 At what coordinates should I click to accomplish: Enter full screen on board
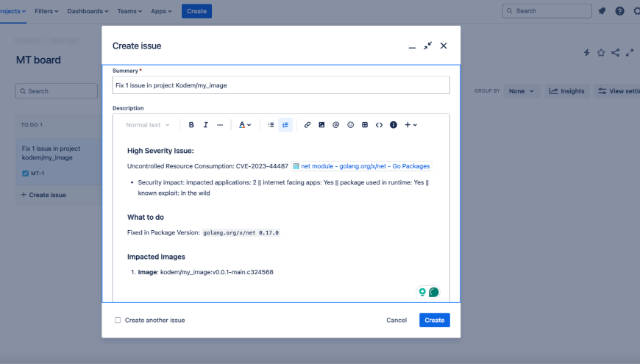point(630,53)
